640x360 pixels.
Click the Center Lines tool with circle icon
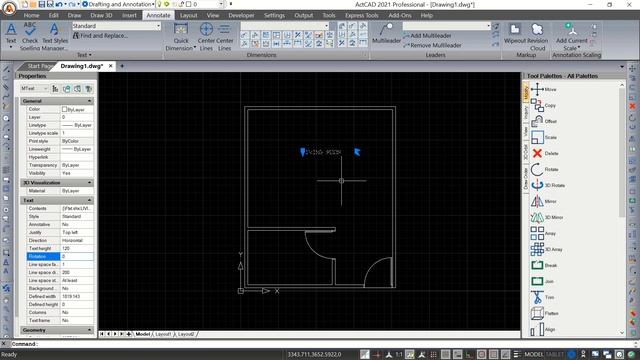point(206,37)
